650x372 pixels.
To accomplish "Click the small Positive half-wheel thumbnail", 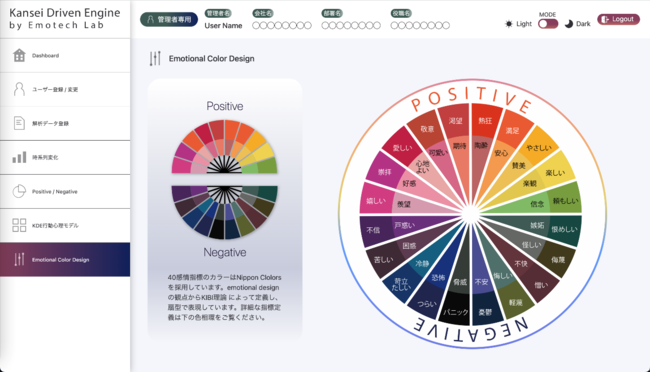I will click(225, 146).
